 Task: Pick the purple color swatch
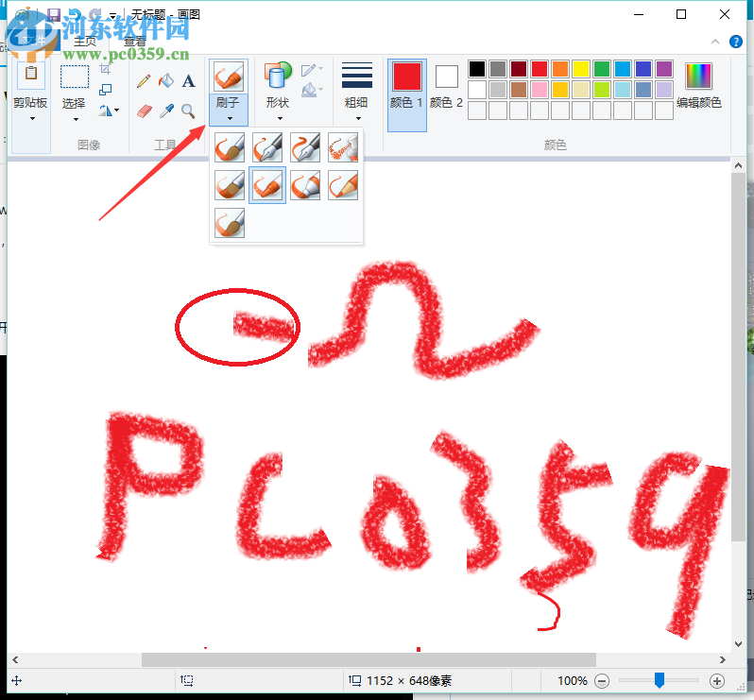point(664,69)
